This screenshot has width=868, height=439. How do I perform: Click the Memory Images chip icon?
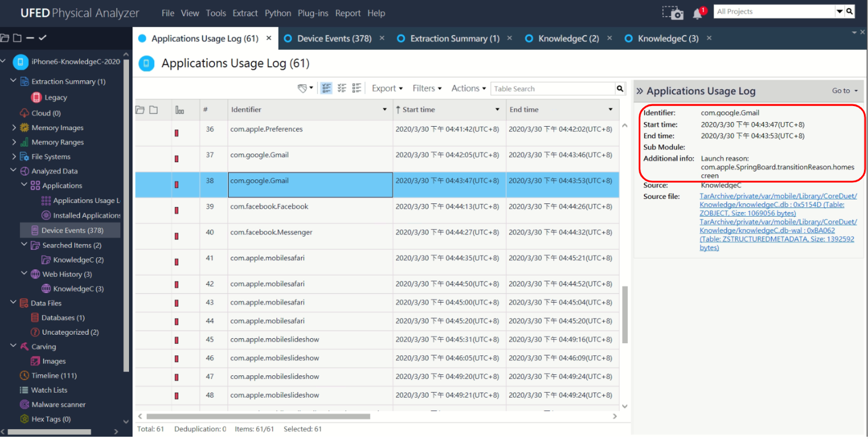click(x=24, y=128)
